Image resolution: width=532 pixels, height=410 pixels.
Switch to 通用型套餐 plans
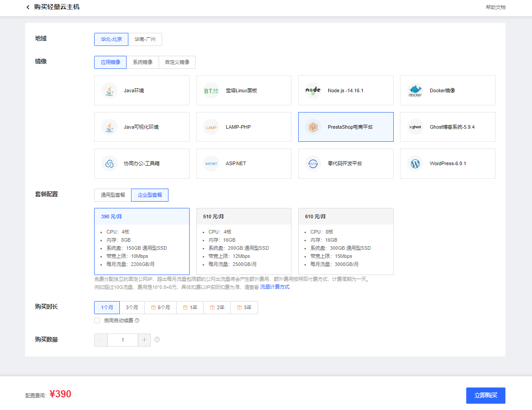tap(113, 195)
